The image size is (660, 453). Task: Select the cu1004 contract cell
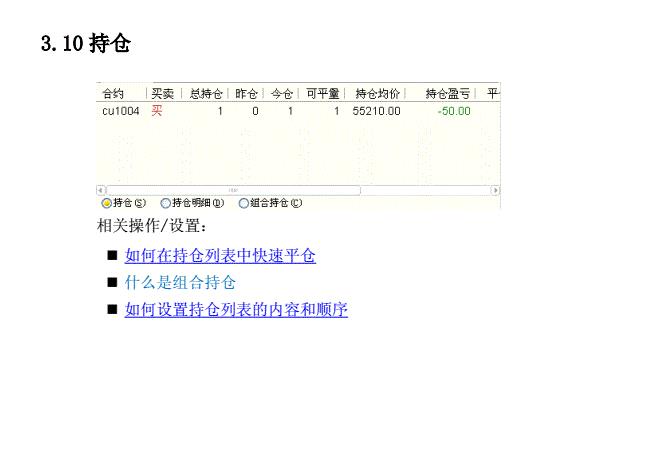(121, 111)
